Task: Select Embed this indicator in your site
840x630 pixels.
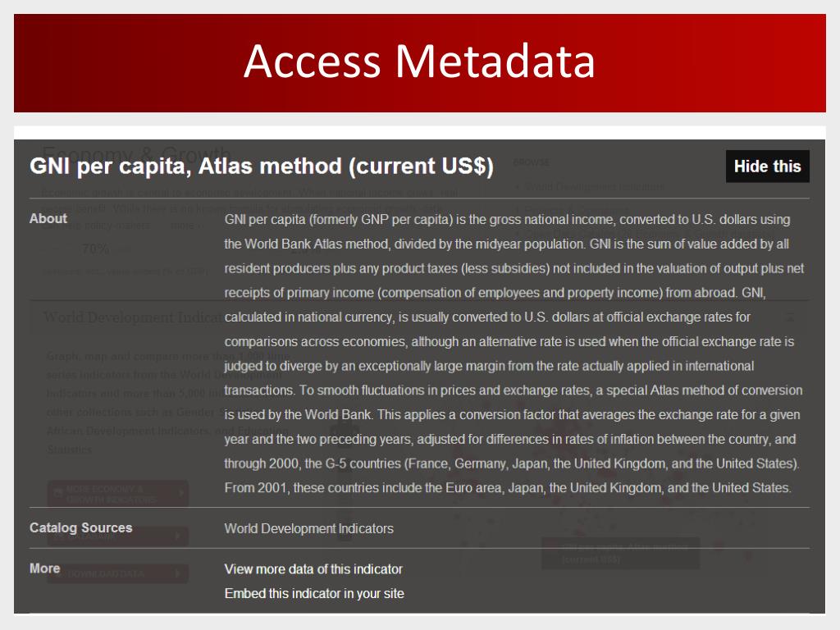Action: 314,594
